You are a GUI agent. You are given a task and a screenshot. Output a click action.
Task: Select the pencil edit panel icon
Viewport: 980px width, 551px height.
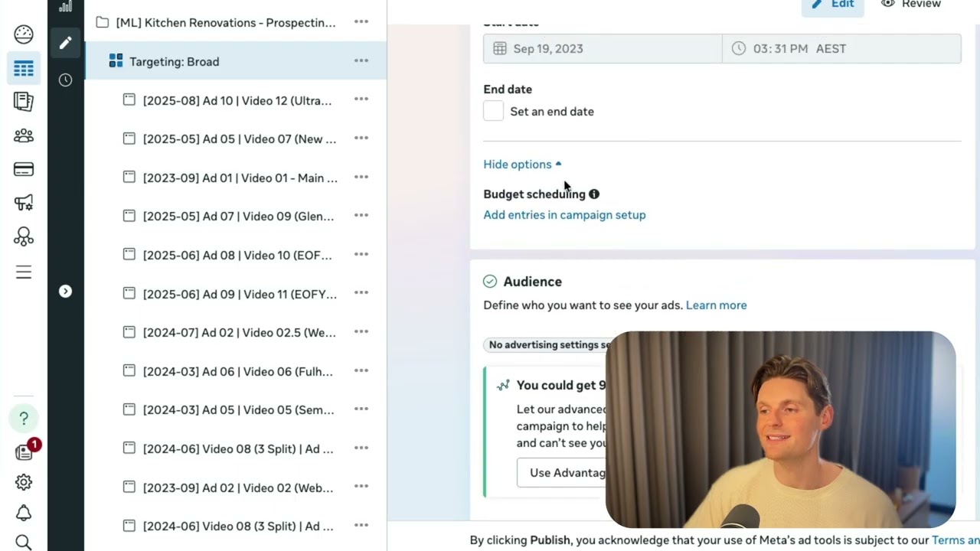pyautogui.click(x=66, y=43)
